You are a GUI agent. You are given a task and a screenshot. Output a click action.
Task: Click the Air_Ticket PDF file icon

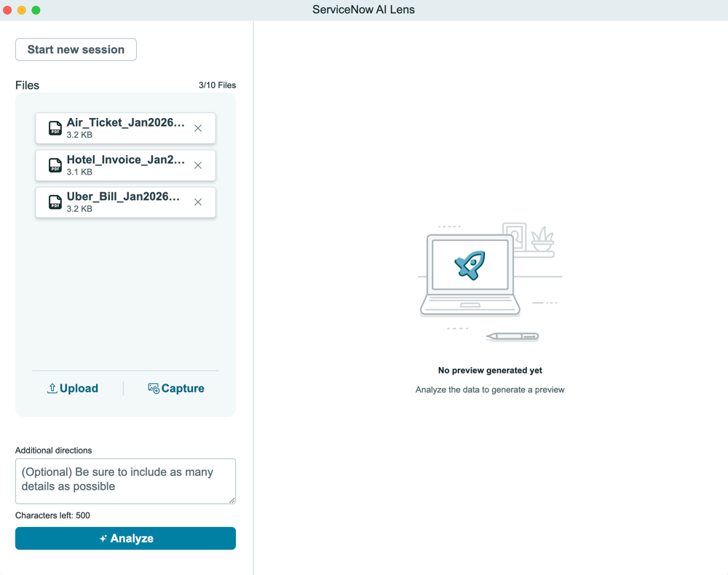pos(55,128)
